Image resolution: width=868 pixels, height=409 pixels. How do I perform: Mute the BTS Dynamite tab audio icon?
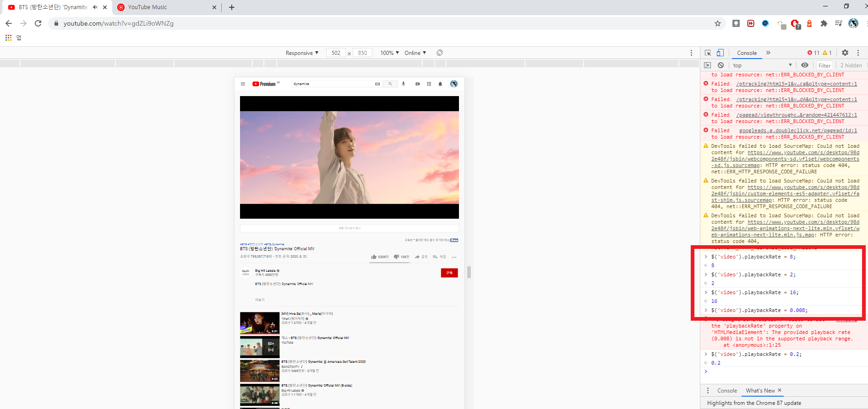coord(95,7)
